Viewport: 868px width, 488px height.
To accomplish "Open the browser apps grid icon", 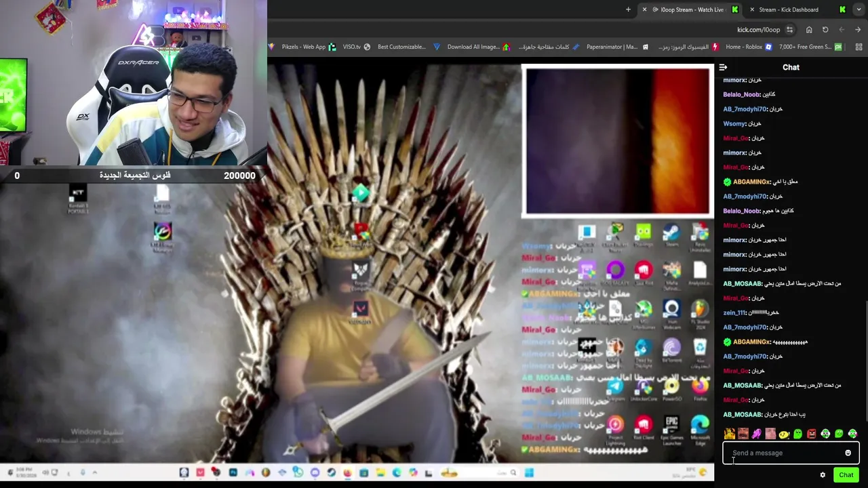I will (x=859, y=47).
